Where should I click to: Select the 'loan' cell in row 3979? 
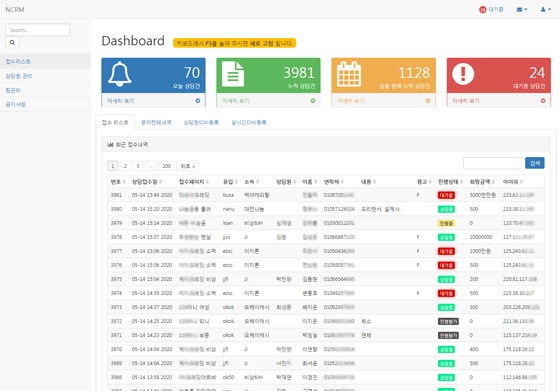(228, 223)
